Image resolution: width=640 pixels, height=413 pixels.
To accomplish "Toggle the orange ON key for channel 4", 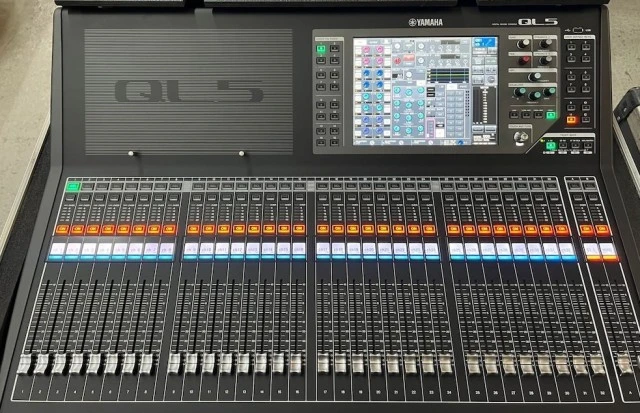I will point(108,229).
